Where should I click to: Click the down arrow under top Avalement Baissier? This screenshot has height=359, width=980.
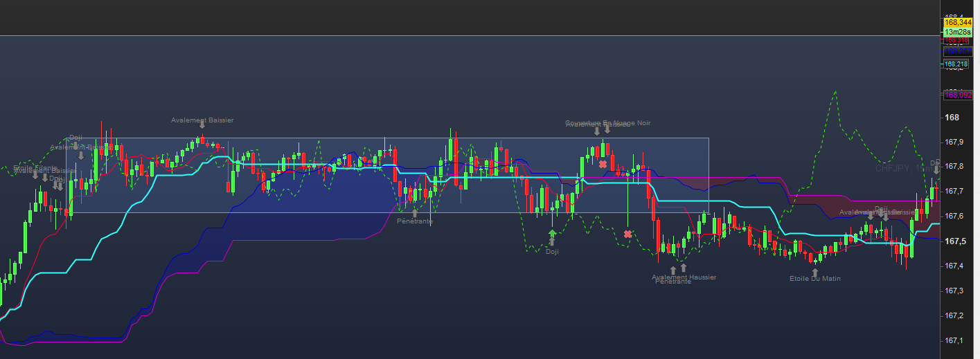click(202, 124)
